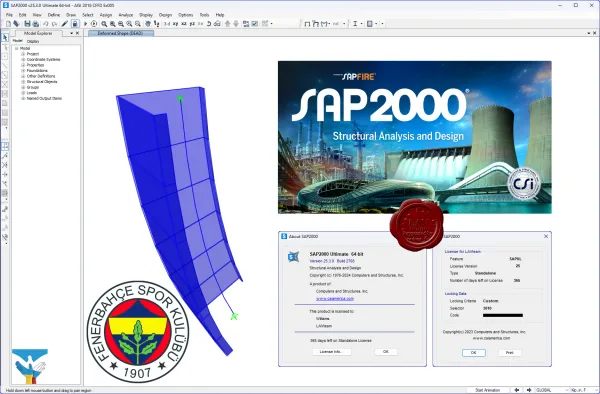The width and height of the screenshot is (600, 394).
Task: Click the Save model icon
Action: (x=27, y=24)
